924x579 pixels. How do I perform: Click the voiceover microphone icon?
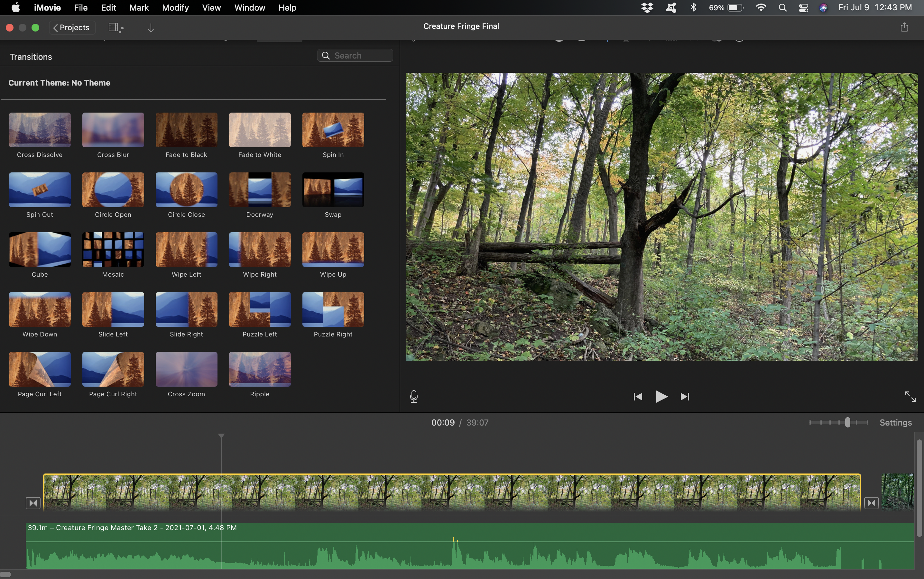tap(413, 396)
